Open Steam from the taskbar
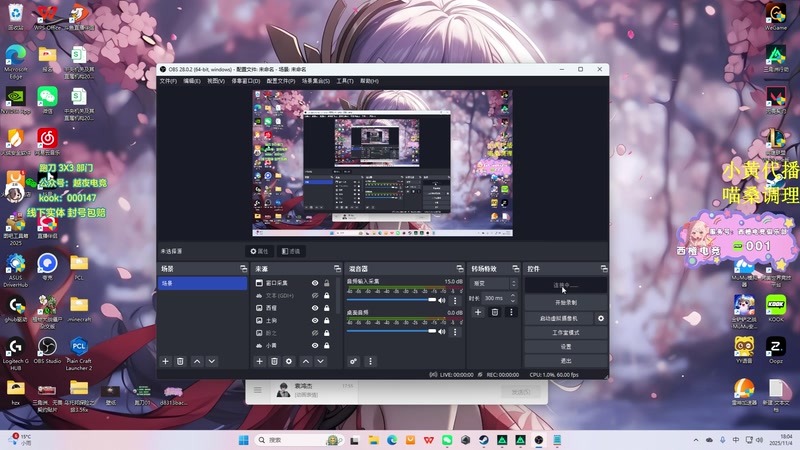This screenshot has width=800, height=450. coord(484,440)
